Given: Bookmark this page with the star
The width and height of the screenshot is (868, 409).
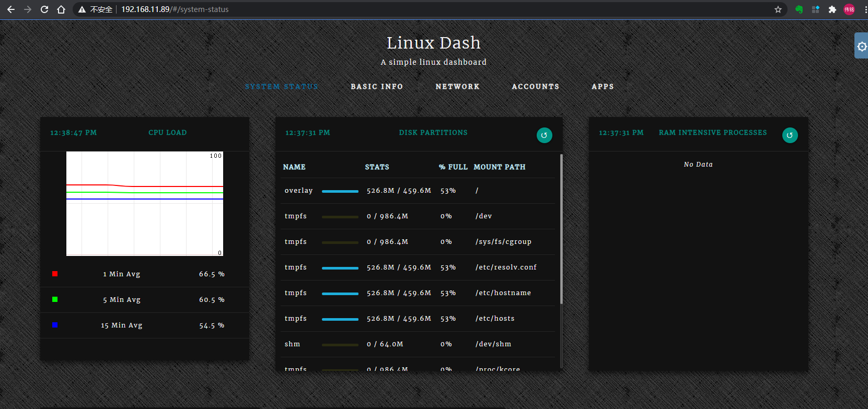Looking at the screenshot, I should tap(778, 9).
